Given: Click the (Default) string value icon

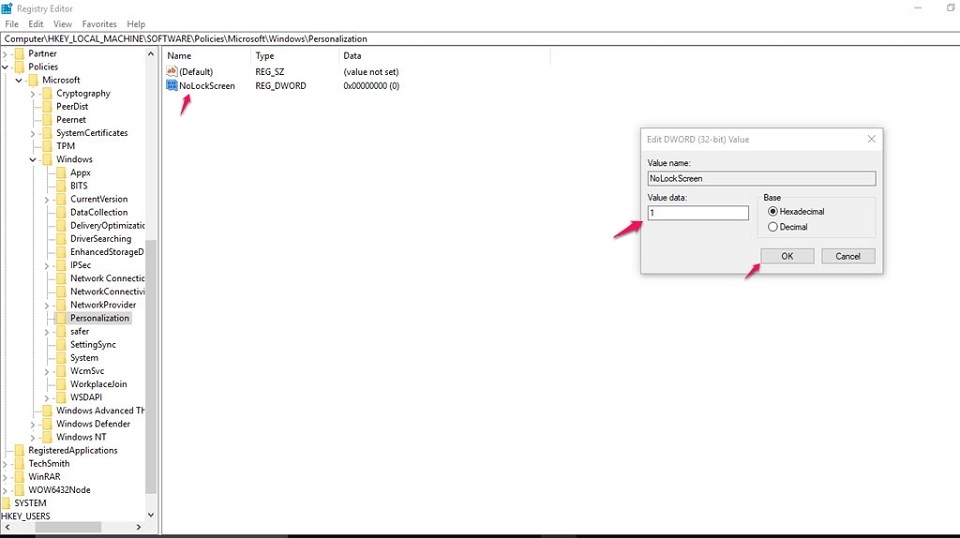Looking at the screenshot, I should click(172, 72).
